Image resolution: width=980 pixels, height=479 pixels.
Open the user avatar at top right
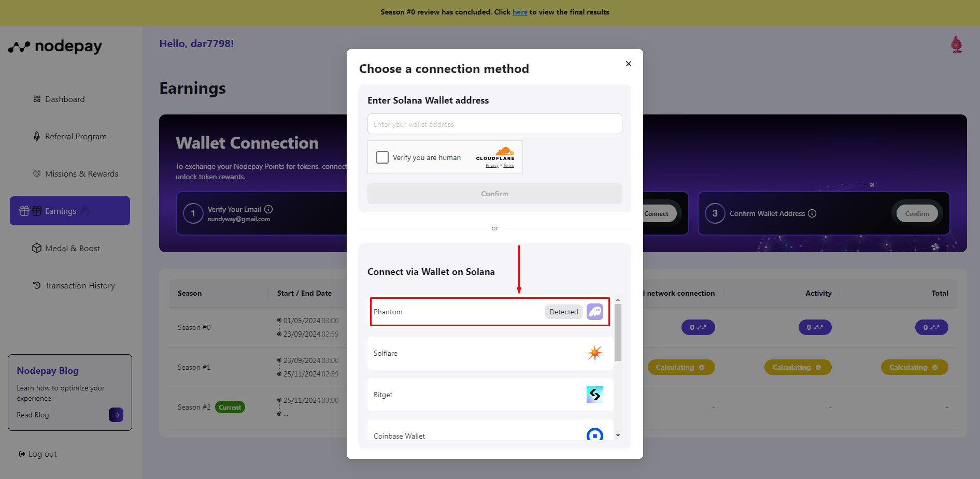(x=957, y=45)
